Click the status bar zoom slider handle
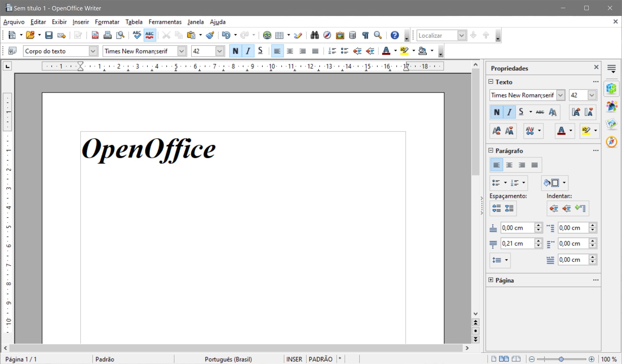Screen dimensions: 622x364 (561, 359)
